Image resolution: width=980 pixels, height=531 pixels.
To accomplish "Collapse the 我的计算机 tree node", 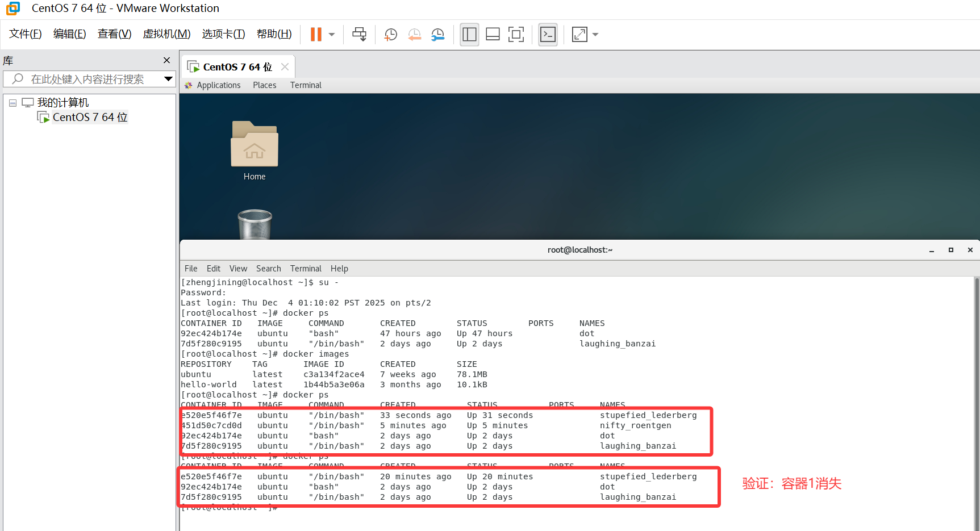I will 12,102.
